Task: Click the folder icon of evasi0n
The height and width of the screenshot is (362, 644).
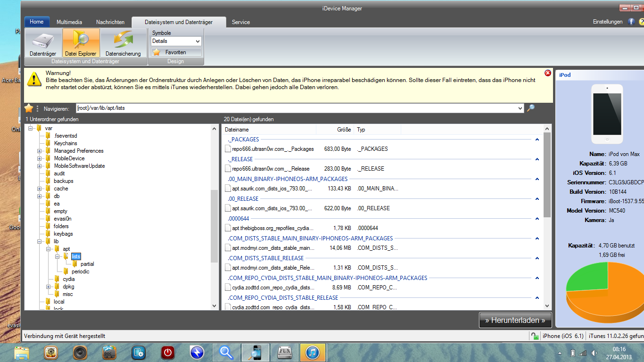Action: [48, 219]
